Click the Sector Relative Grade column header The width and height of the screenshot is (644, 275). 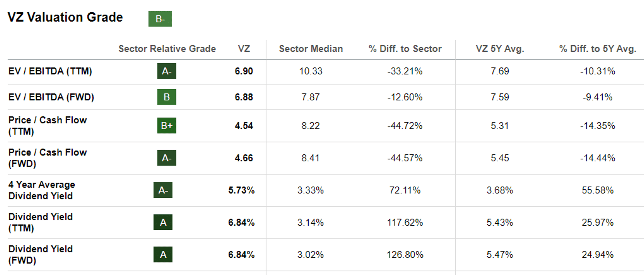click(167, 49)
